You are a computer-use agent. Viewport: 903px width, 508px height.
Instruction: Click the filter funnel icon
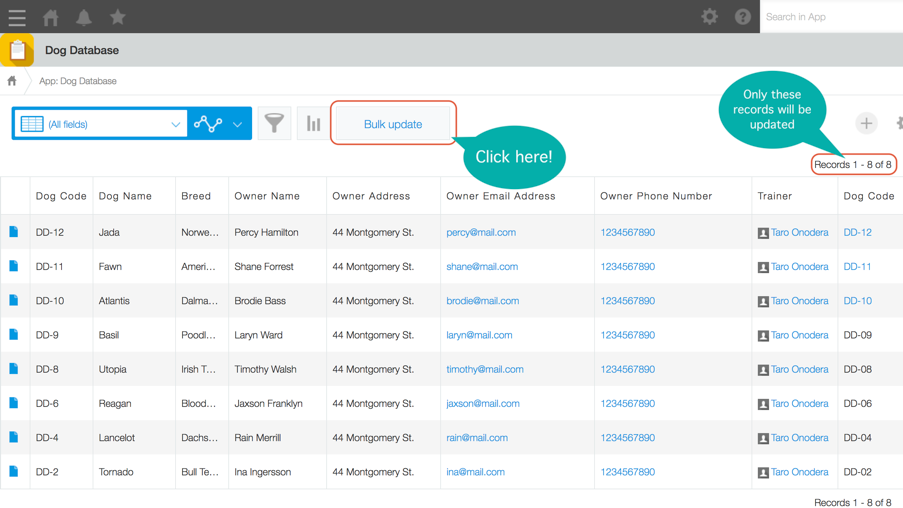click(x=274, y=124)
